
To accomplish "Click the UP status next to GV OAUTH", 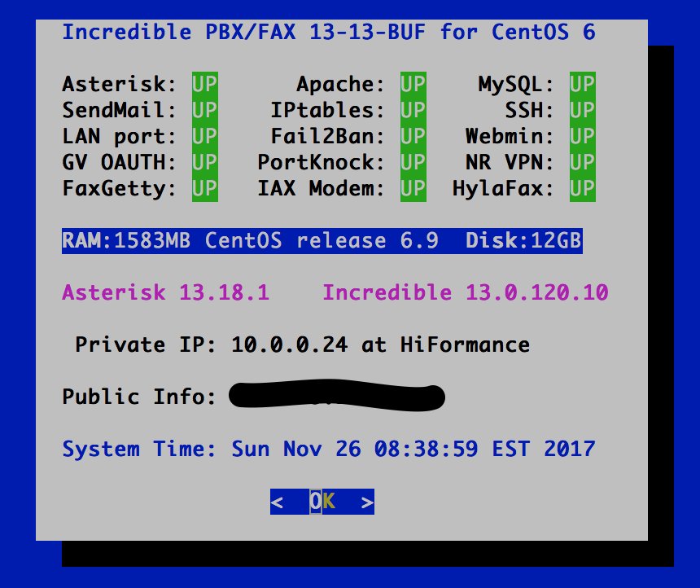I will click(x=205, y=162).
